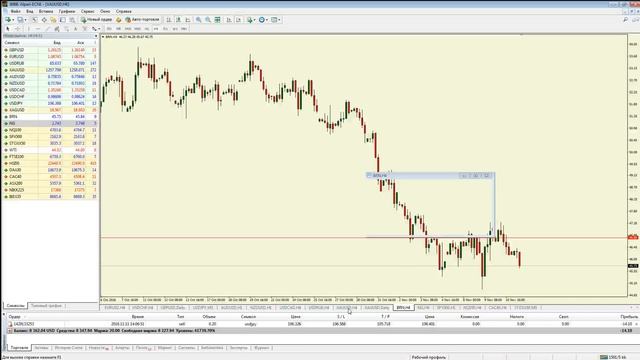
Task: Select the Fibonacci retracement tool
Action: coord(66,29)
